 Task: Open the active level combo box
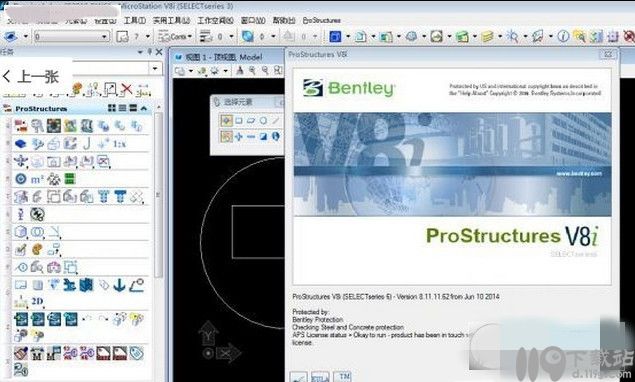point(72,36)
